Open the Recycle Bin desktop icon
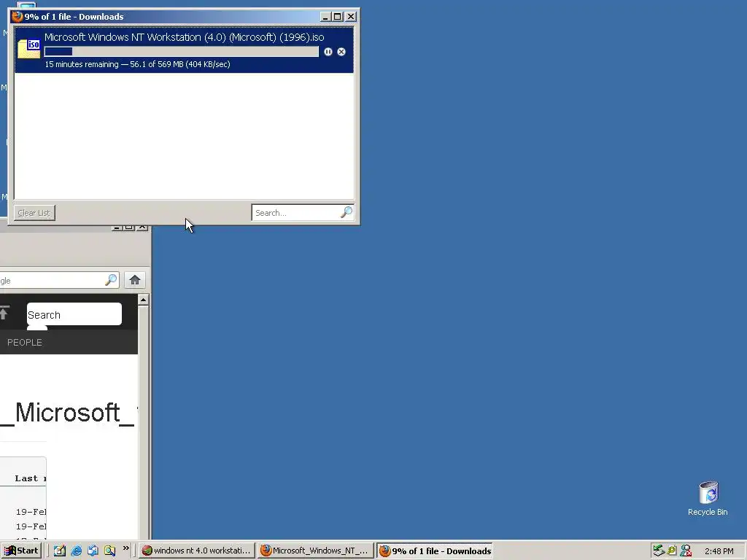747x560 pixels. pos(708,499)
